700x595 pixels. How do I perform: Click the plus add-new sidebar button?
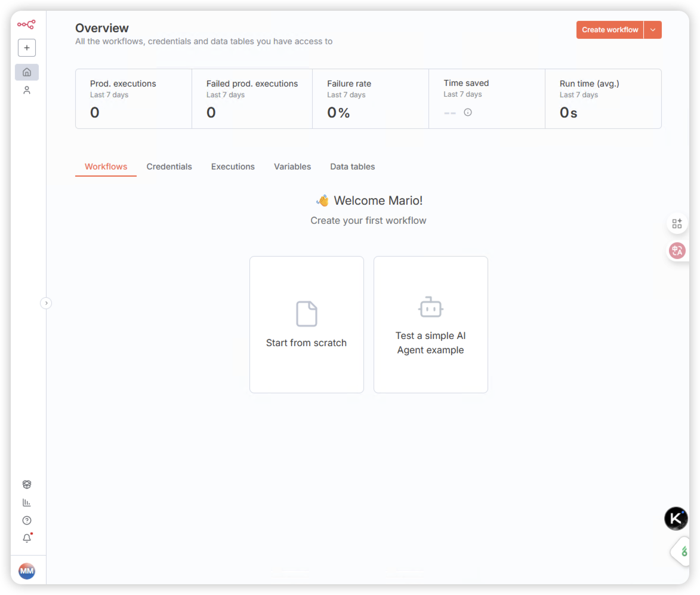tap(27, 48)
